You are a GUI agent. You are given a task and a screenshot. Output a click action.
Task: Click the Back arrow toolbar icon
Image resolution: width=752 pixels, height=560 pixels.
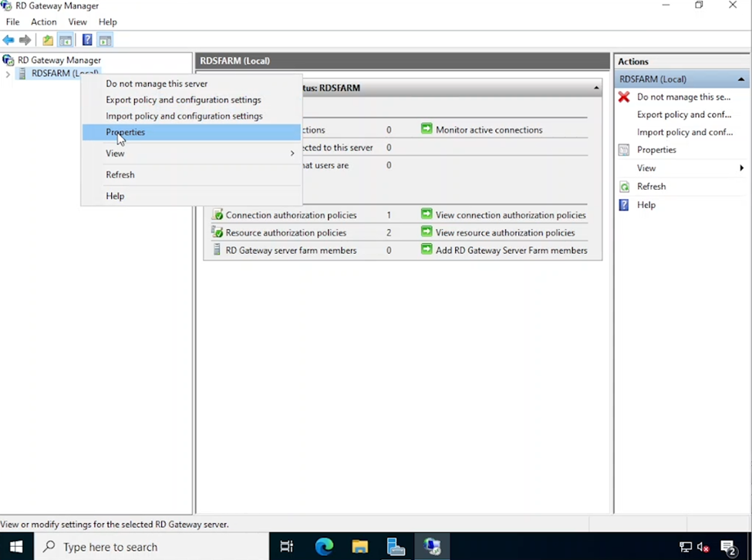[x=8, y=40]
